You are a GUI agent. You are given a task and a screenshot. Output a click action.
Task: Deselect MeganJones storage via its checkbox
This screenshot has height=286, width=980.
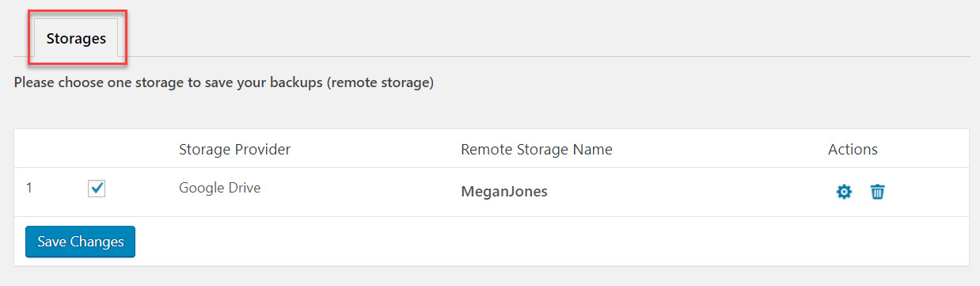point(97,189)
